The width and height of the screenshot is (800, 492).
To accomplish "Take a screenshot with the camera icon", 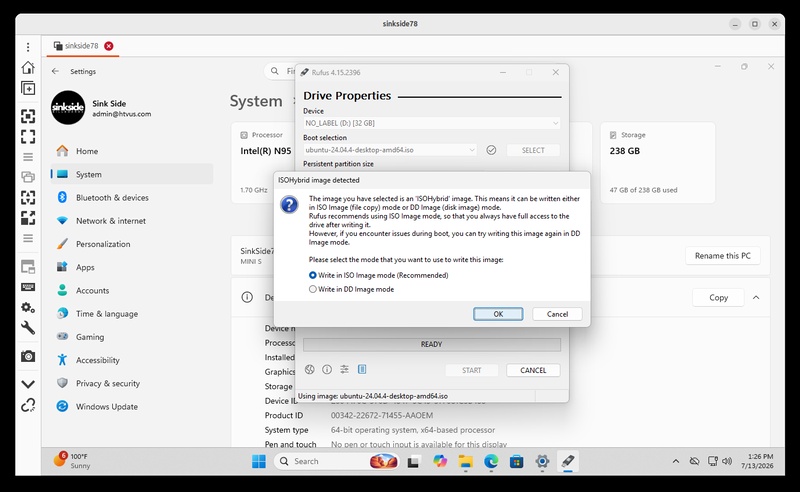I will 28,356.
